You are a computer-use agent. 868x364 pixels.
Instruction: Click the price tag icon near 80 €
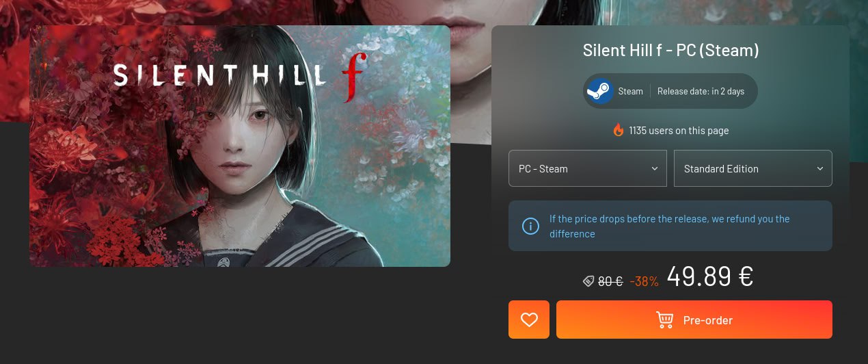pos(588,281)
